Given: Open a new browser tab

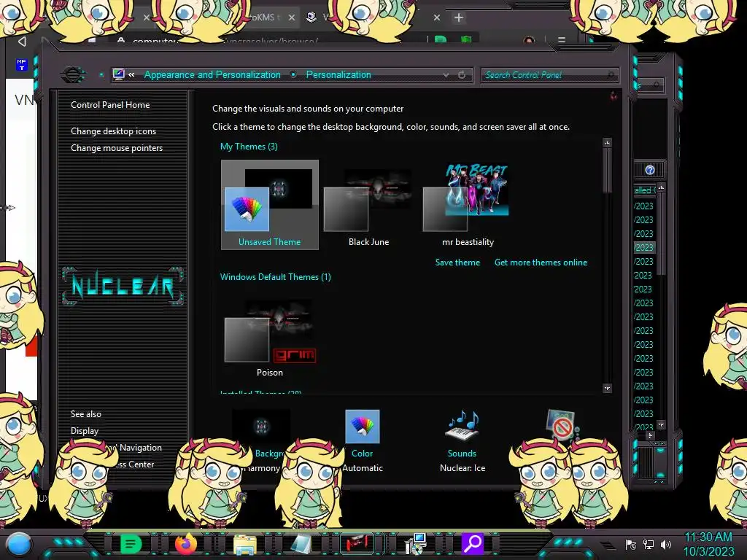Looking at the screenshot, I should click(458, 17).
